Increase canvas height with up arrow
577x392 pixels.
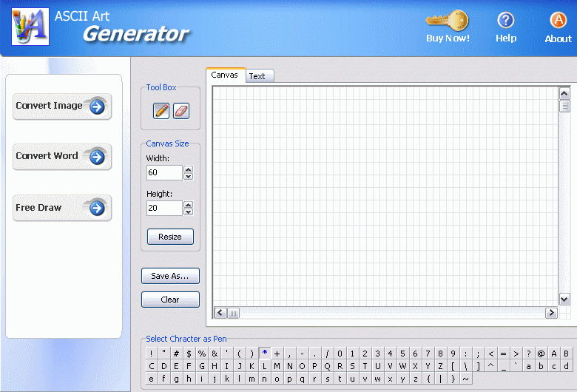(x=188, y=205)
